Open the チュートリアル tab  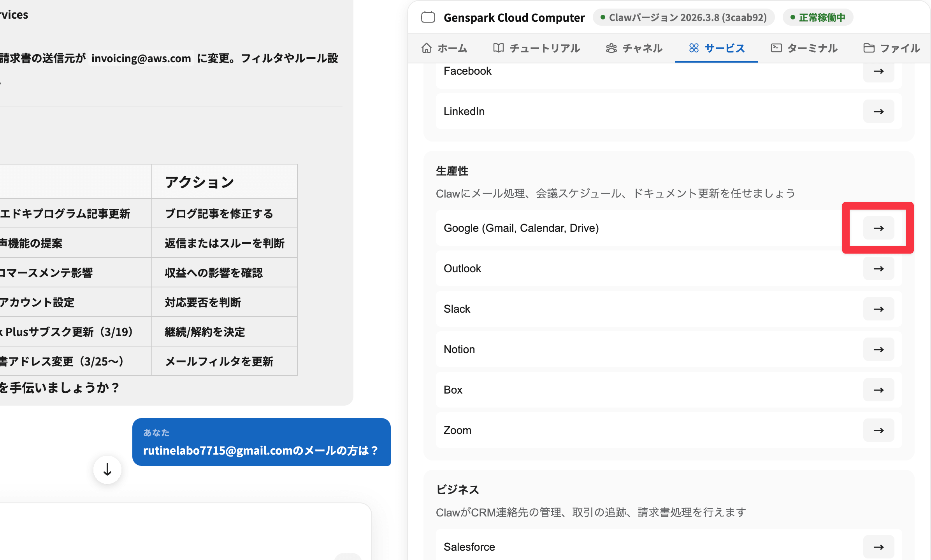click(537, 48)
